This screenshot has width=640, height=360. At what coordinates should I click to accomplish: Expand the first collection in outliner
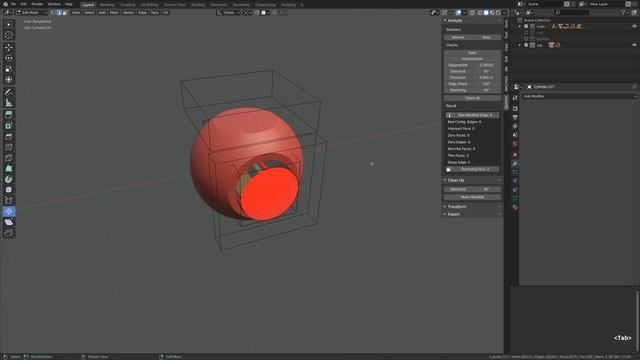520,26
